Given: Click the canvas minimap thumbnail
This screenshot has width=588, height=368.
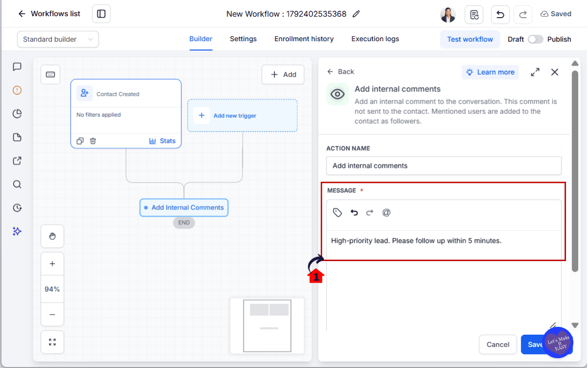Looking at the screenshot, I should [267, 325].
